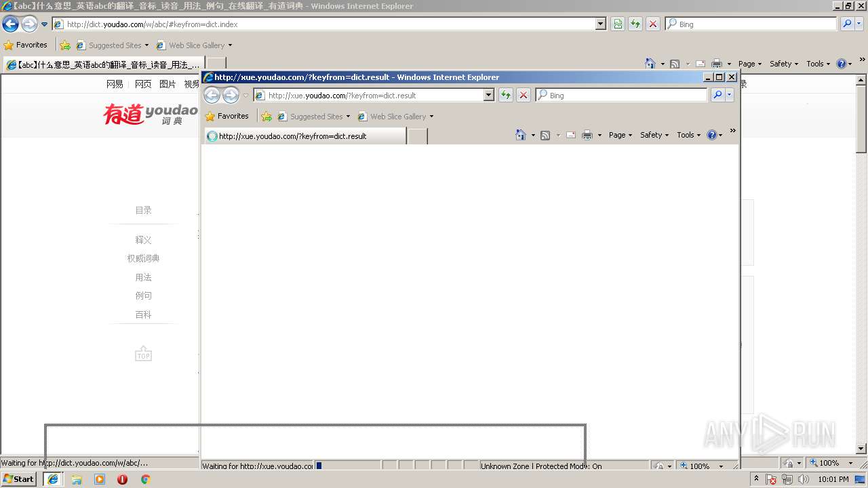Stop loading in the front xue.youdao window
Screen dimensions: 868x488
click(524, 96)
